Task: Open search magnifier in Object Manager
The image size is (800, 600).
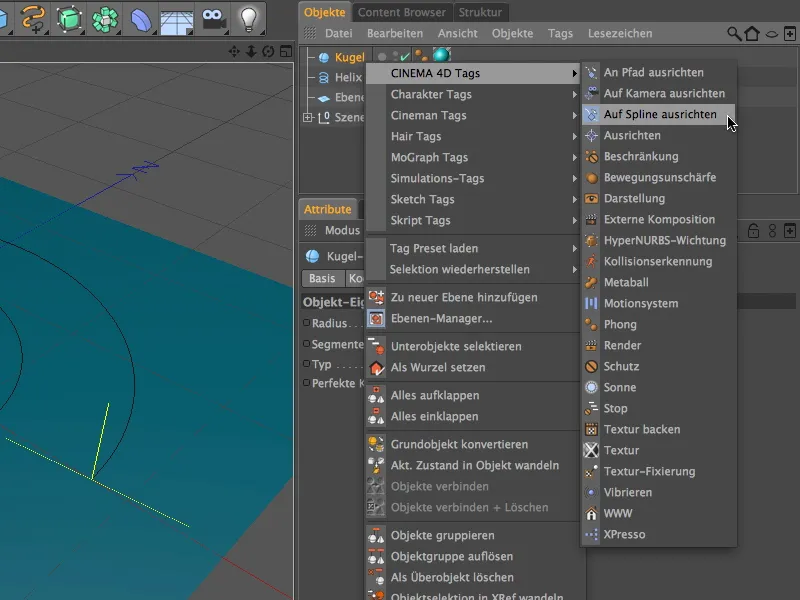Action: click(734, 34)
